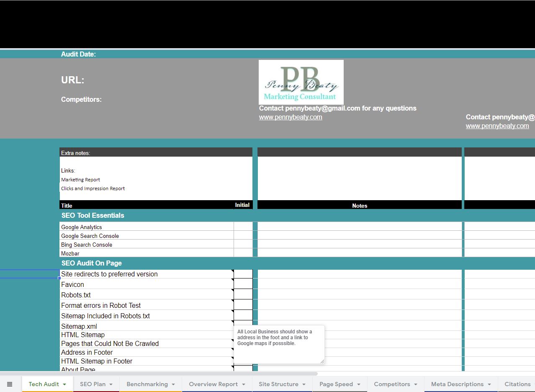Open the all sheets list icon
This screenshot has width=535, height=392.
click(10, 384)
